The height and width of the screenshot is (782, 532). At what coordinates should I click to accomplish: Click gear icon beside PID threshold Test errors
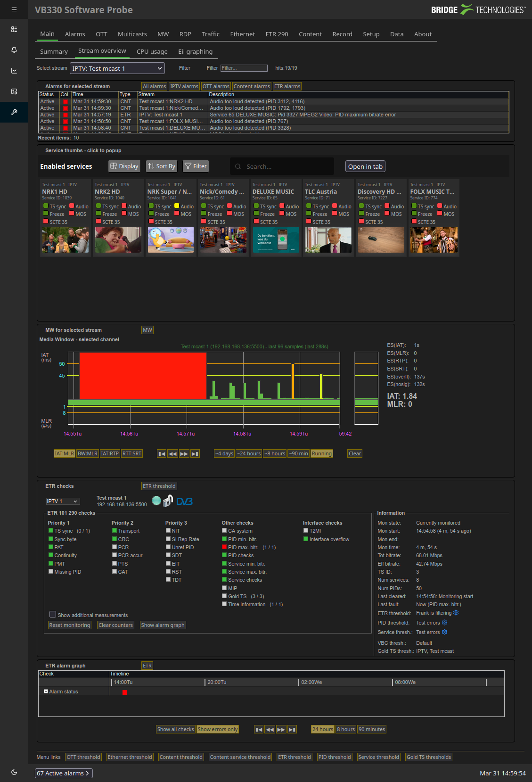[x=444, y=623]
